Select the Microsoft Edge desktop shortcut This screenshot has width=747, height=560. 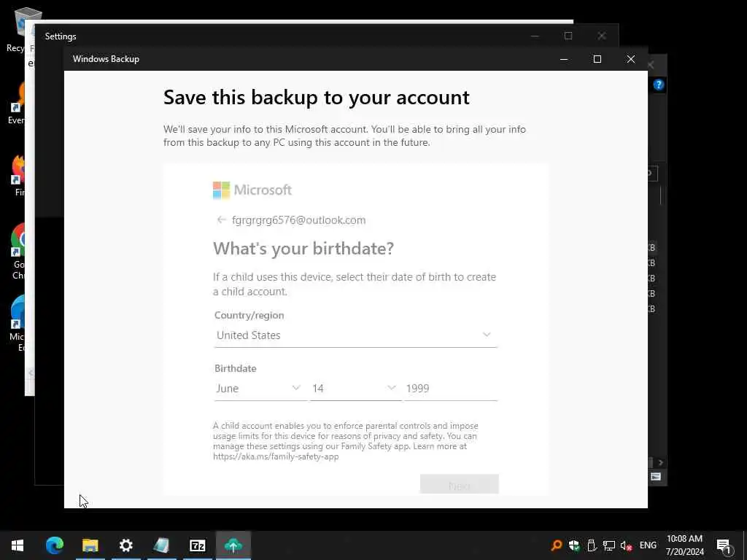18,324
